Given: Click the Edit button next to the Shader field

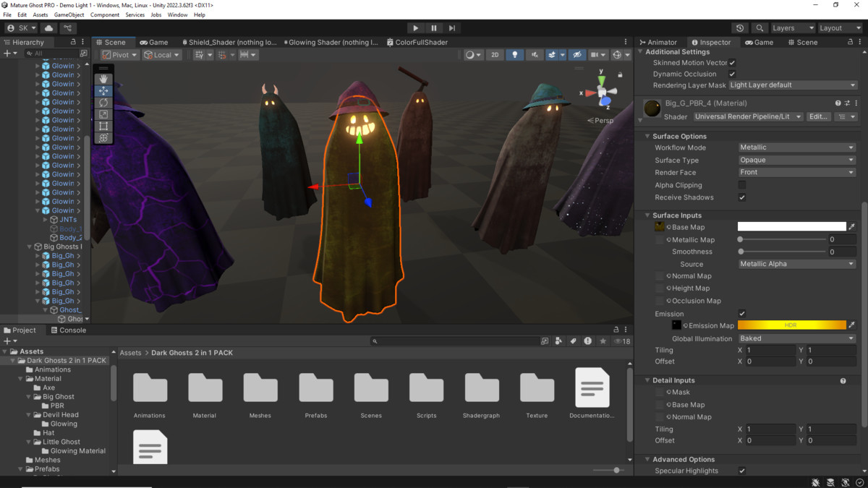Looking at the screenshot, I should [x=818, y=116].
